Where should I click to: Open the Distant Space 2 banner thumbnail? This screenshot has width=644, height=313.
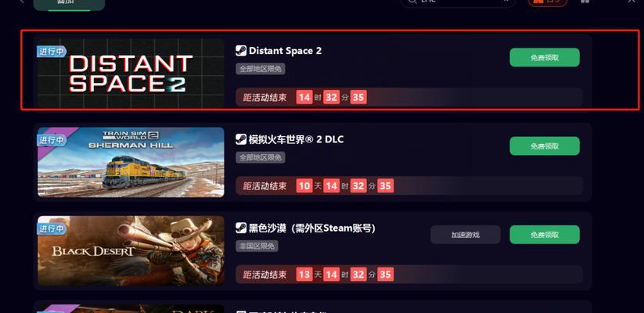(x=131, y=74)
